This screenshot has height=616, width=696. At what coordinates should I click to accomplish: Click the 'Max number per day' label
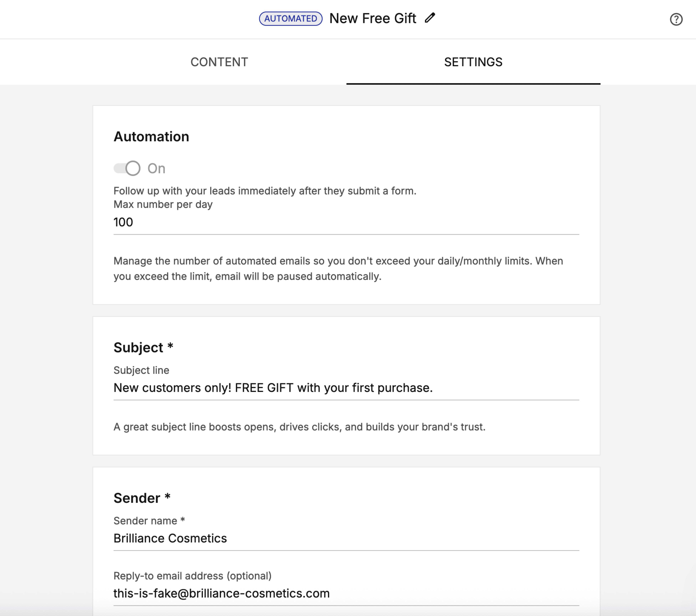click(163, 204)
